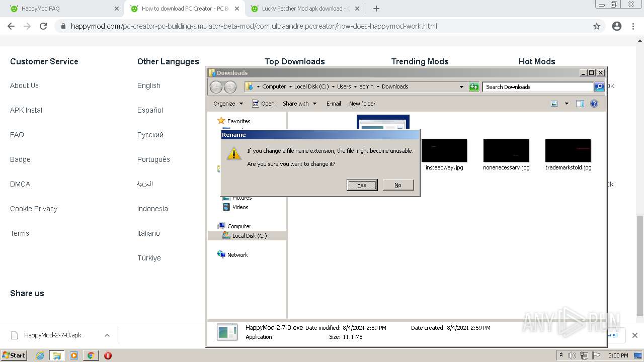Open the Share with menu

pos(299,104)
